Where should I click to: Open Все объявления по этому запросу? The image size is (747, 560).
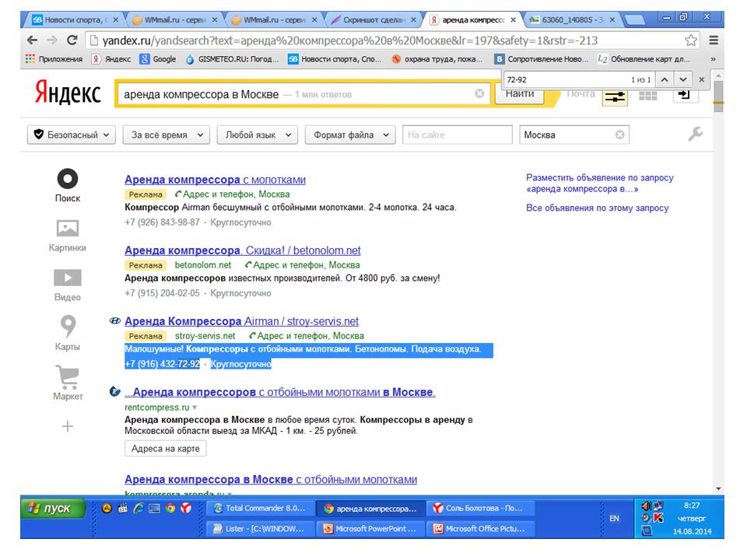pyautogui.click(x=598, y=208)
